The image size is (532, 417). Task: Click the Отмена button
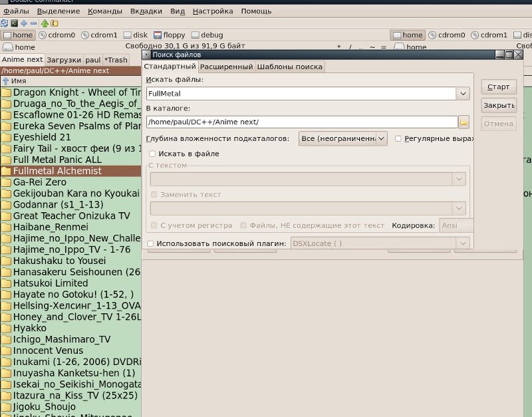498,124
